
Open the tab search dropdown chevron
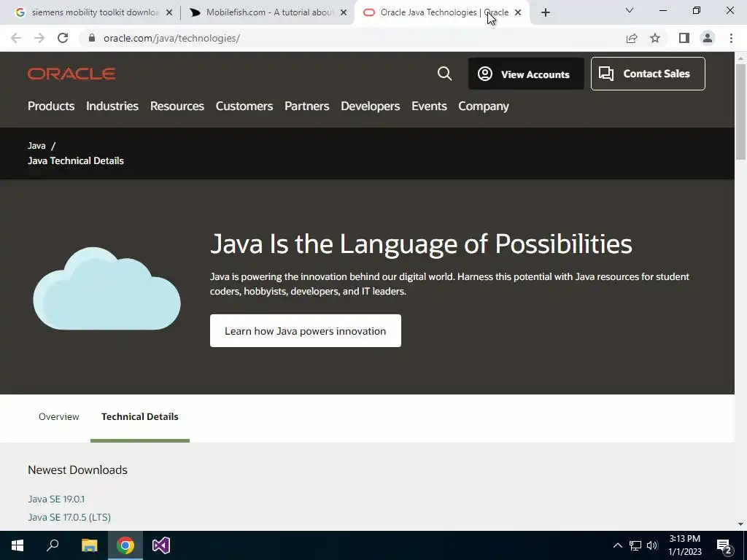coord(630,10)
